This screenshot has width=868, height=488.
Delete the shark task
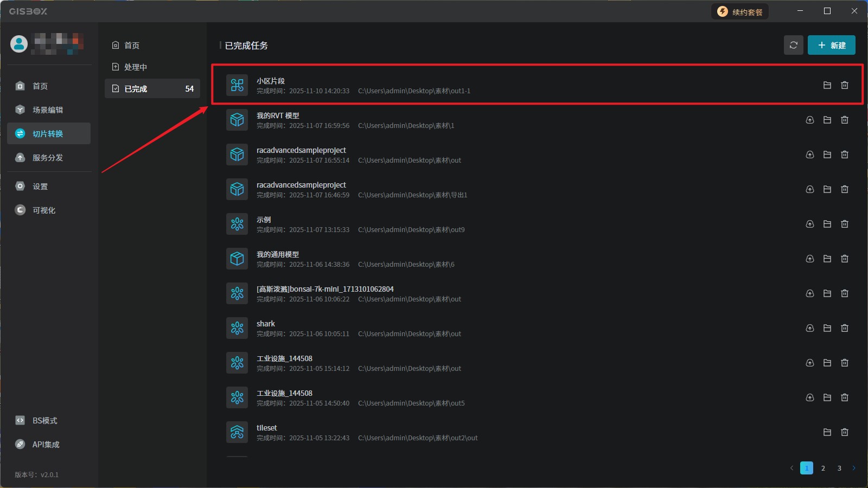(844, 328)
